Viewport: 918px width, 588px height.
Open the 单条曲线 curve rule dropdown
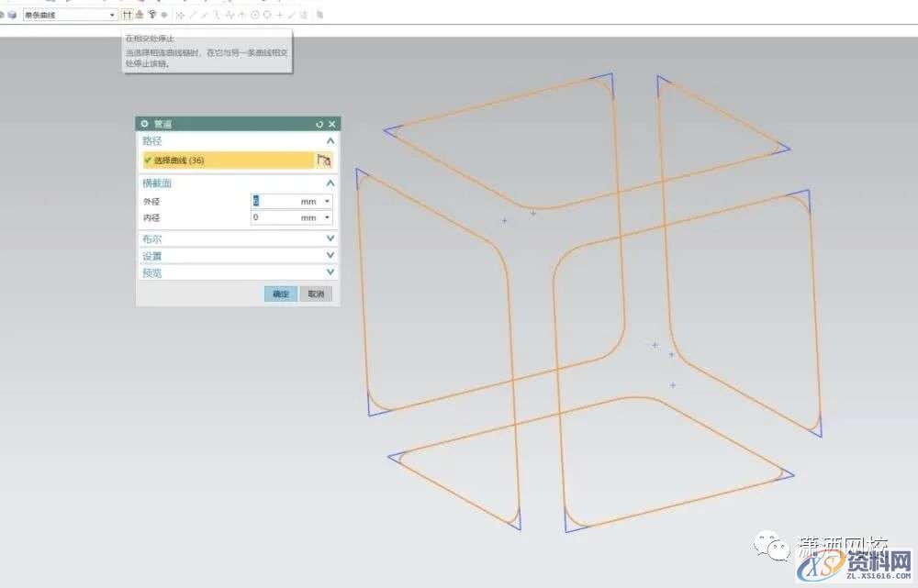coord(112,15)
